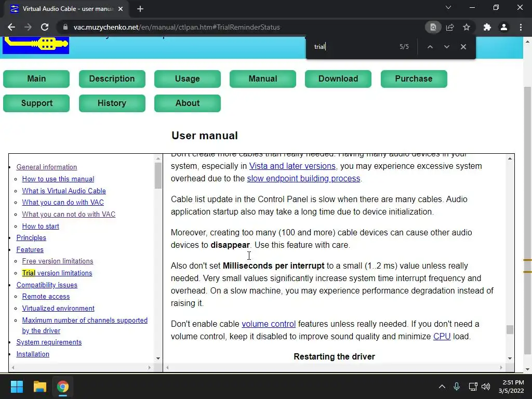Open the Purchase page button
Image resolution: width=532 pixels, height=399 pixels.
coord(414,79)
